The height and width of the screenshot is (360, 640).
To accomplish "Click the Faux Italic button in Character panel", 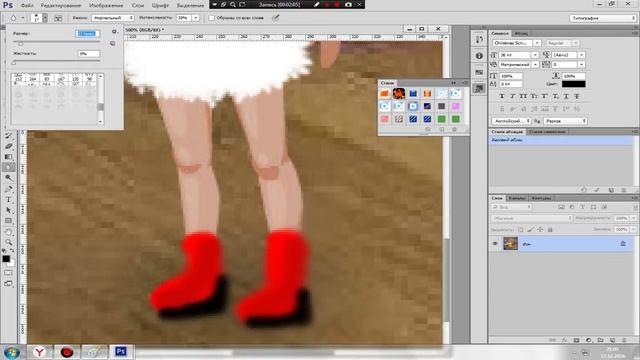I will coord(513,96).
